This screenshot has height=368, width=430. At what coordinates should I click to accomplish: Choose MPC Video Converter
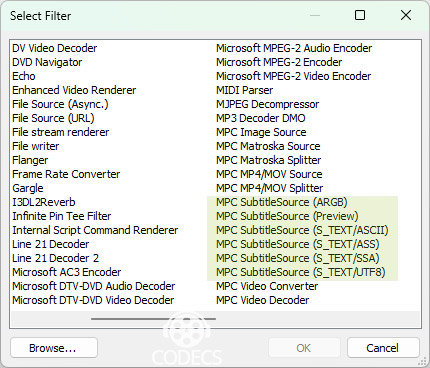click(x=267, y=286)
